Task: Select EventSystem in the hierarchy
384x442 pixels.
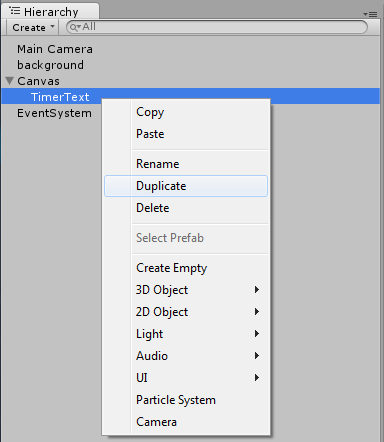Action: (54, 113)
